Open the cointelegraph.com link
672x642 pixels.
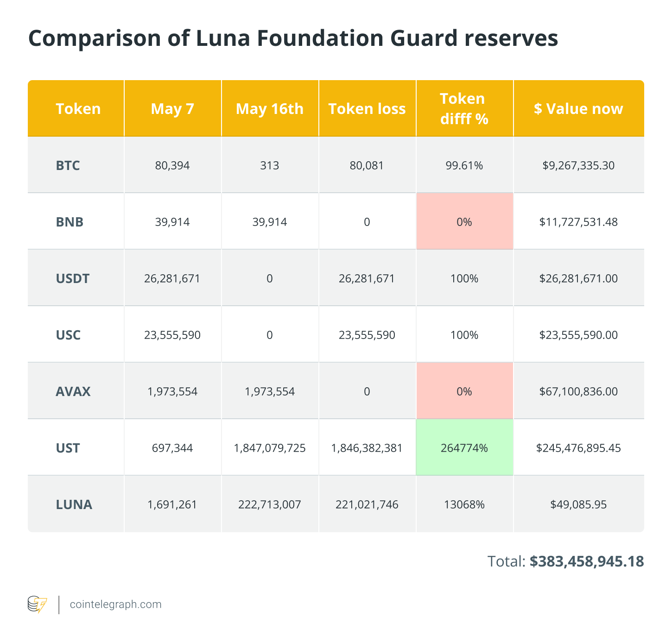(115, 604)
